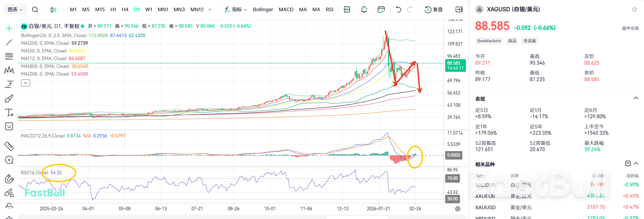This screenshot has width=644, height=219.
Task: Switch to the H4 timeframe
Action: 125,9
